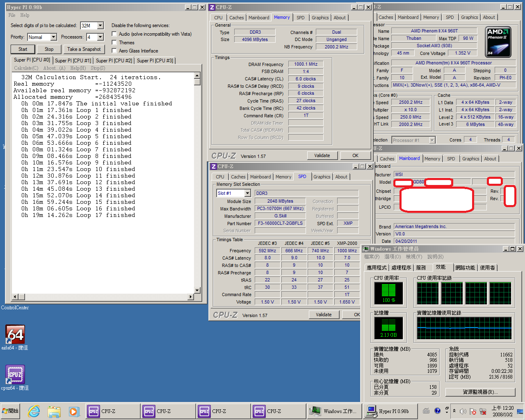Open the File menu in Hyper PI
Screen dimensions: 525x420
click(12, 15)
